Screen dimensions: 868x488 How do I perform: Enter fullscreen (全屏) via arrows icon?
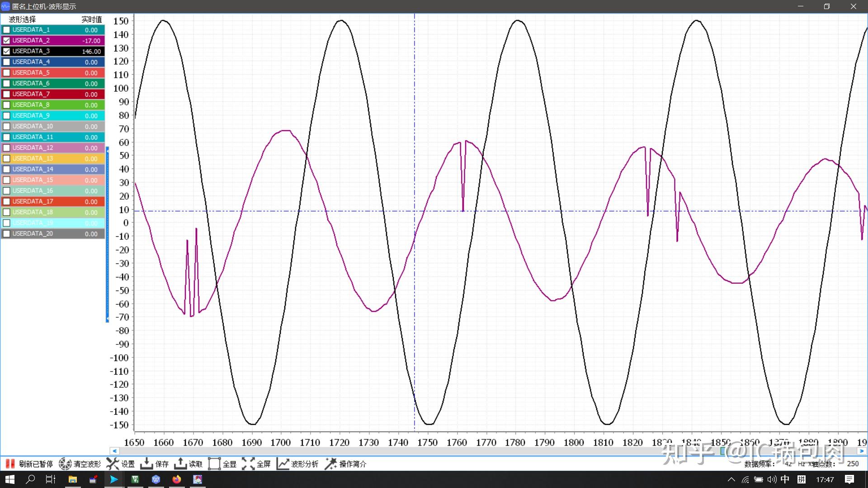248,464
